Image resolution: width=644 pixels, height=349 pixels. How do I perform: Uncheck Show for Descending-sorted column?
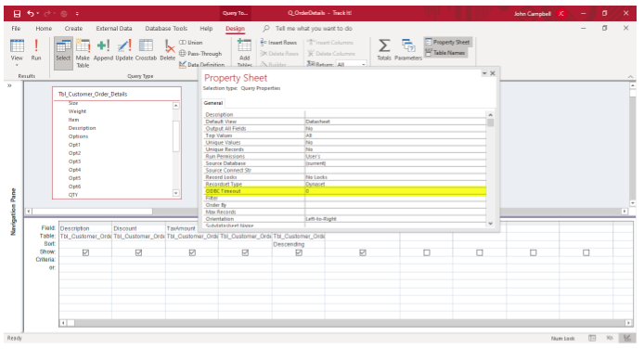pyautogui.click(x=299, y=252)
